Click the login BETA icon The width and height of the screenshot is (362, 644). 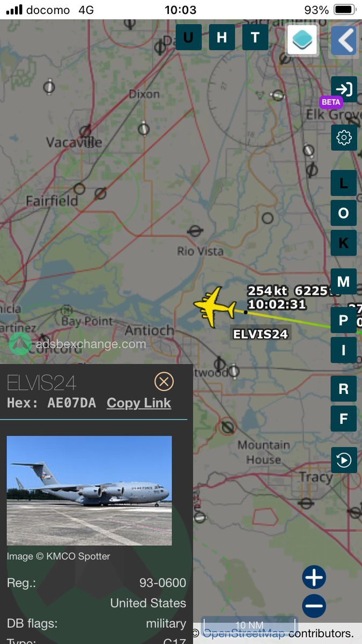[344, 89]
